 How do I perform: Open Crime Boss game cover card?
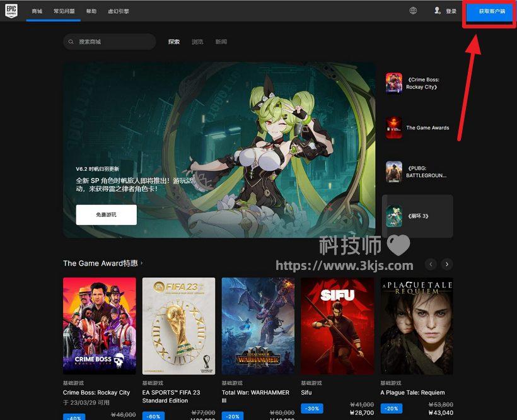[x=100, y=326]
